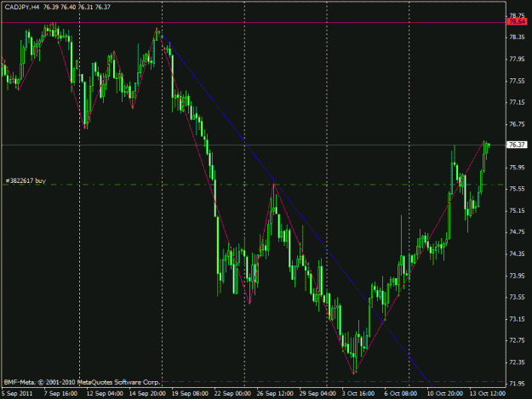Click the 78.75 price scale label
The height and width of the screenshot is (399, 532).
[517, 15]
